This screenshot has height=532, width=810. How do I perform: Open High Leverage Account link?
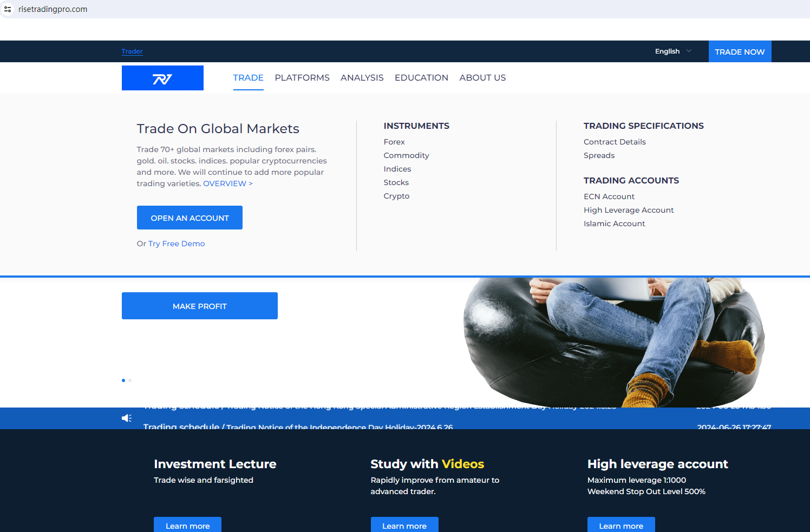629,210
